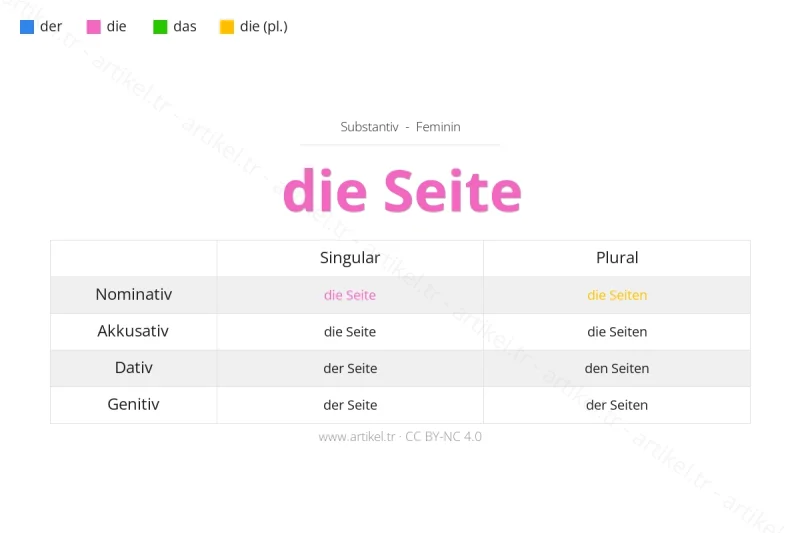Click the Singular column header

pos(350,258)
